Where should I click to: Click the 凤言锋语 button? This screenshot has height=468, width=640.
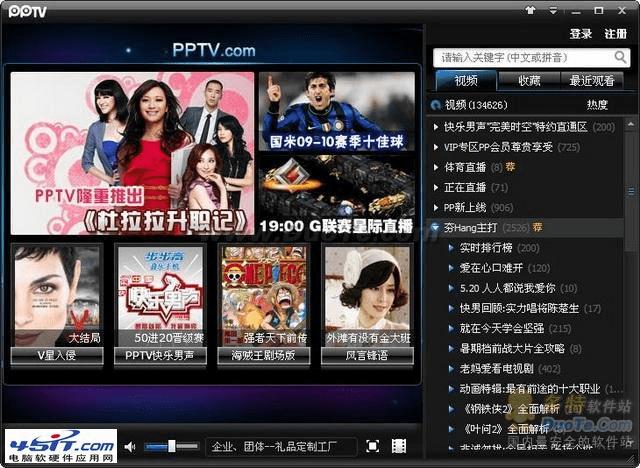[x=367, y=355]
